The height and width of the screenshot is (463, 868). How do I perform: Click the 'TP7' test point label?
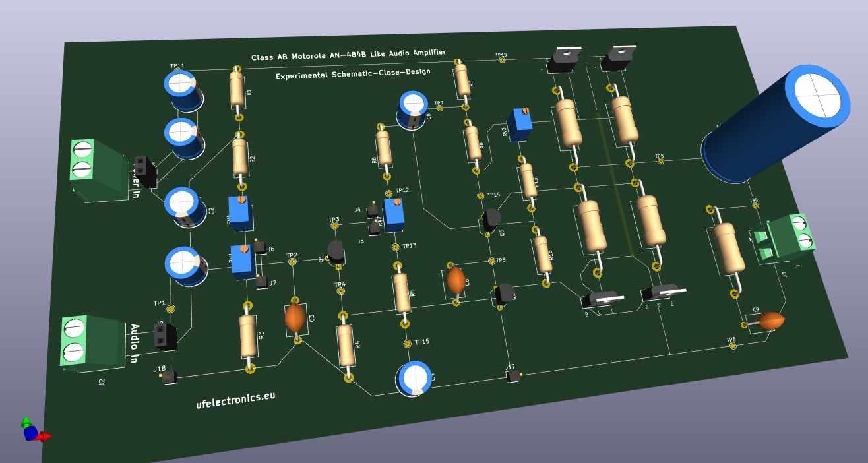[x=439, y=104]
